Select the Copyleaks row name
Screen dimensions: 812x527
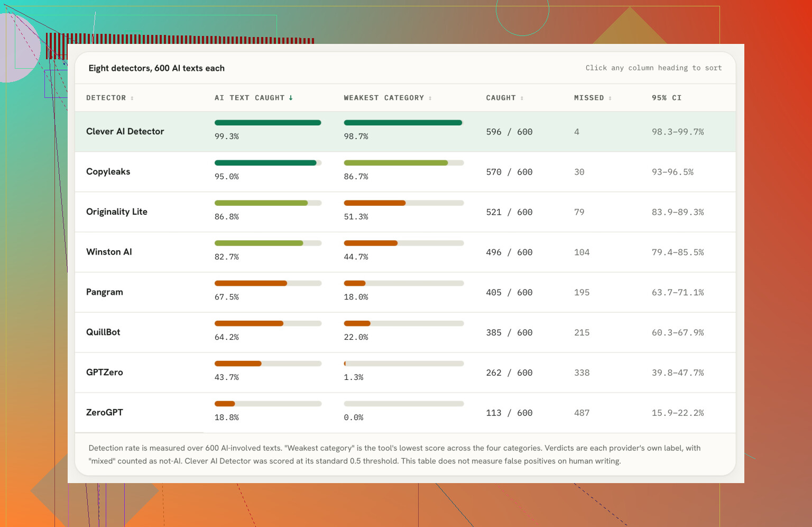[x=108, y=171]
